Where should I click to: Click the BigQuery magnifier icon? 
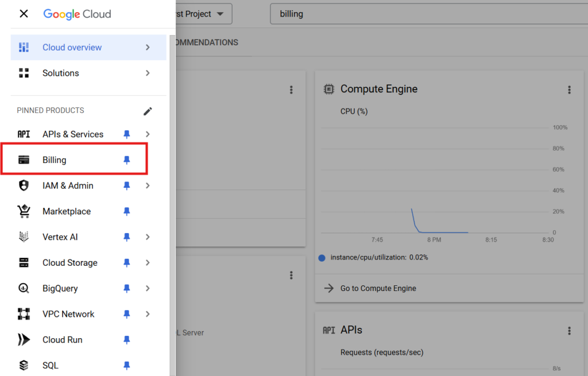(x=24, y=288)
